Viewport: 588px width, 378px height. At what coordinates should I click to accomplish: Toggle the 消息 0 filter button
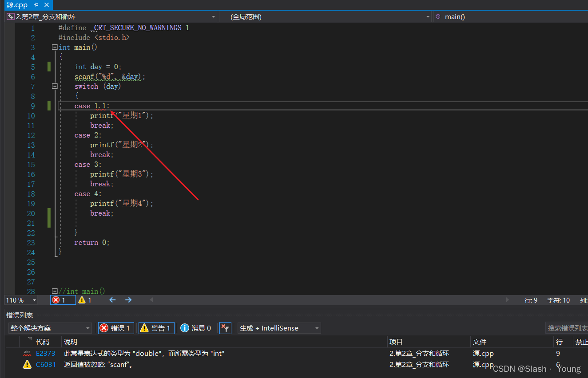(x=196, y=328)
